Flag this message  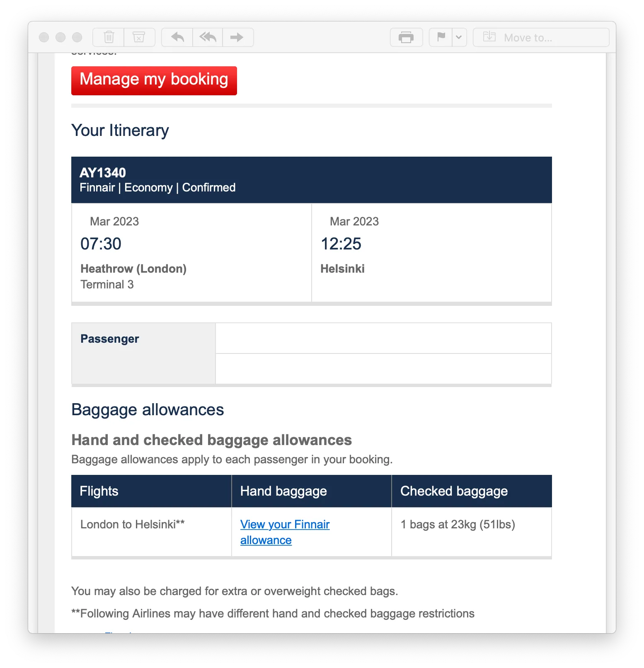(441, 37)
